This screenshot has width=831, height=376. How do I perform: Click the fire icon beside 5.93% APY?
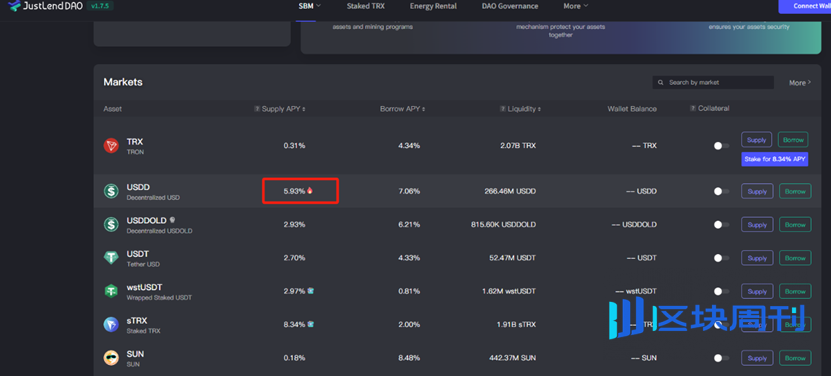310,191
